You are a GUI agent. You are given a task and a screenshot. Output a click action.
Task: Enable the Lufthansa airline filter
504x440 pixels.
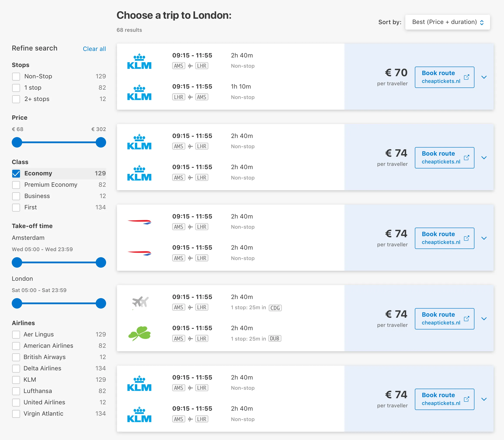16,391
